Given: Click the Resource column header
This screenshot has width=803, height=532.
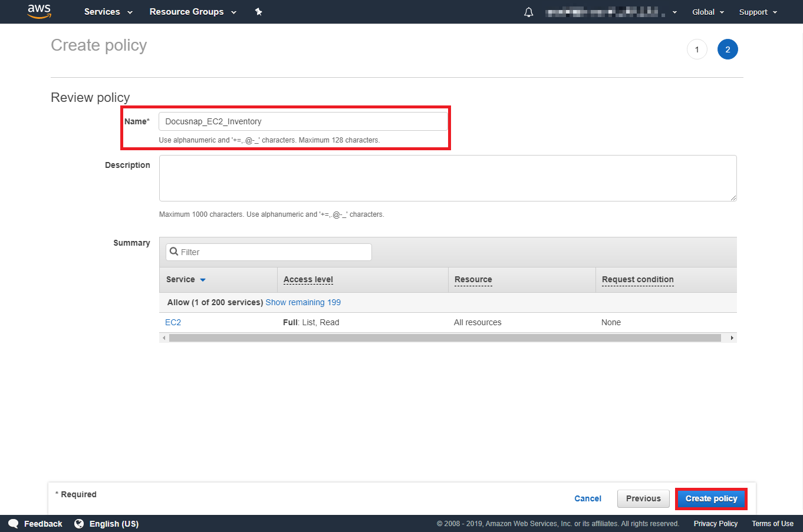Looking at the screenshot, I should pyautogui.click(x=473, y=279).
